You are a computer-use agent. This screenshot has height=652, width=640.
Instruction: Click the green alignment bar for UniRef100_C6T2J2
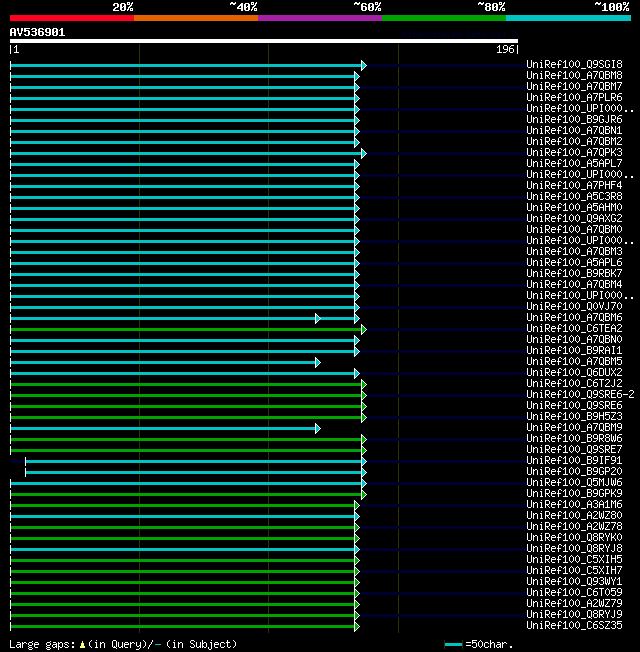(x=186, y=385)
